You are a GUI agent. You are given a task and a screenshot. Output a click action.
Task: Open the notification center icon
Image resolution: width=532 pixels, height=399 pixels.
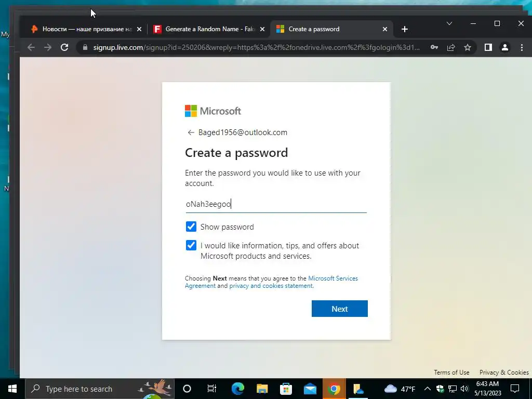pos(515,389)
